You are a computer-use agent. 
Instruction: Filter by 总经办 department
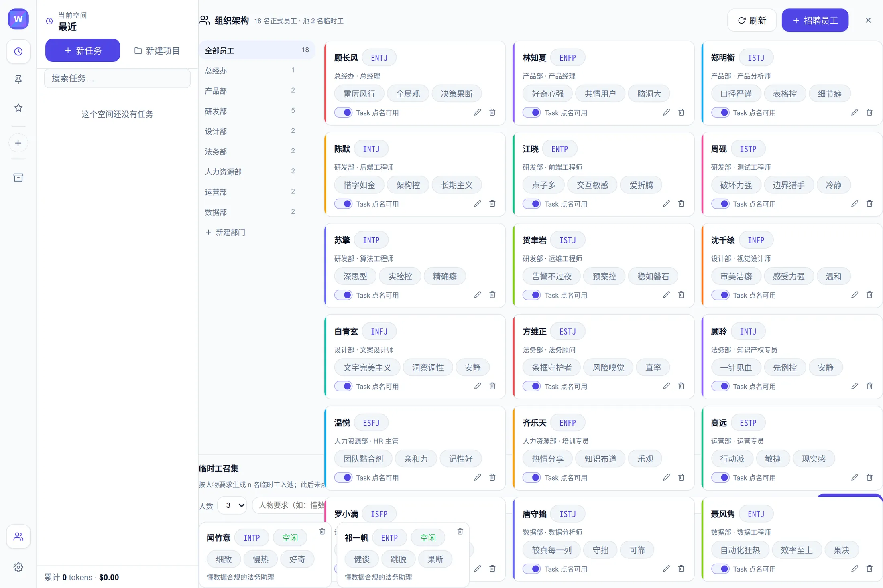coord(257,71)
